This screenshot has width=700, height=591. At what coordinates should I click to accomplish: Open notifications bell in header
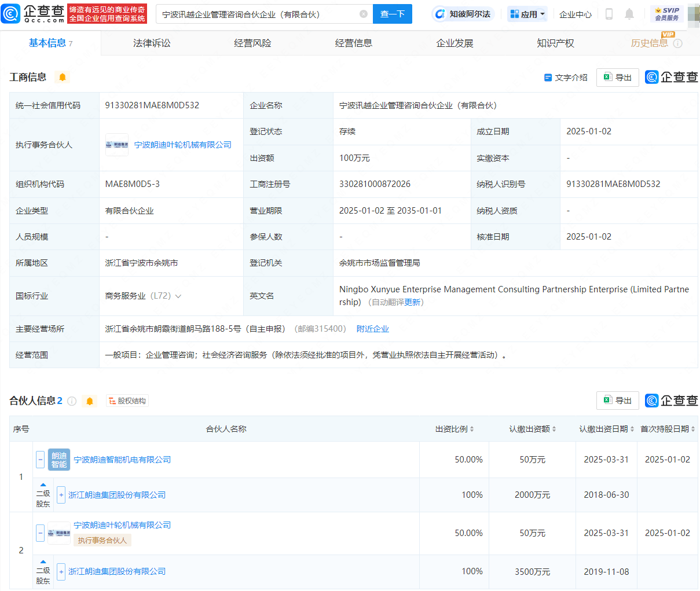point(629,14)
